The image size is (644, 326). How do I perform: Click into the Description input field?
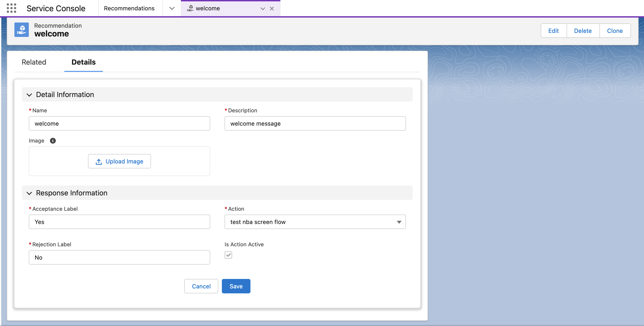(315, 123)
